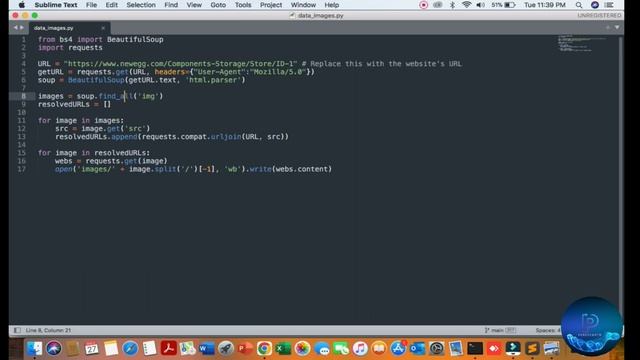Viewport: 640px width, 360px height.
Task: Add a new tab with plus icon
Action: pos(608,27)
